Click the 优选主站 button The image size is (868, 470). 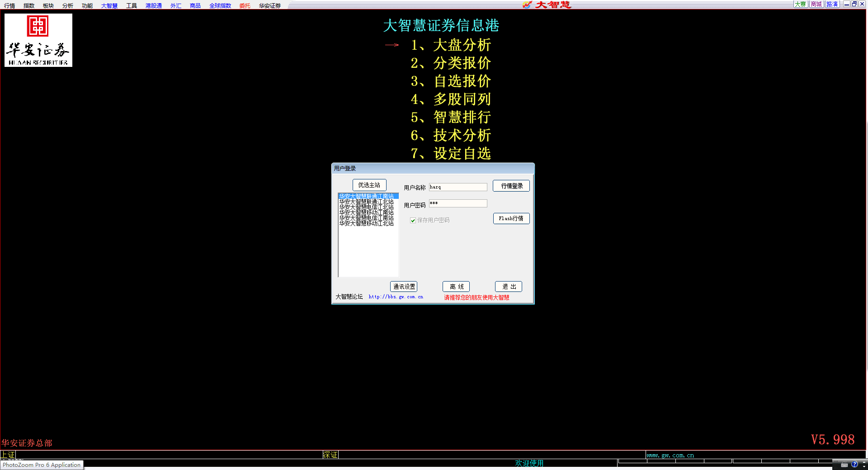369,185
